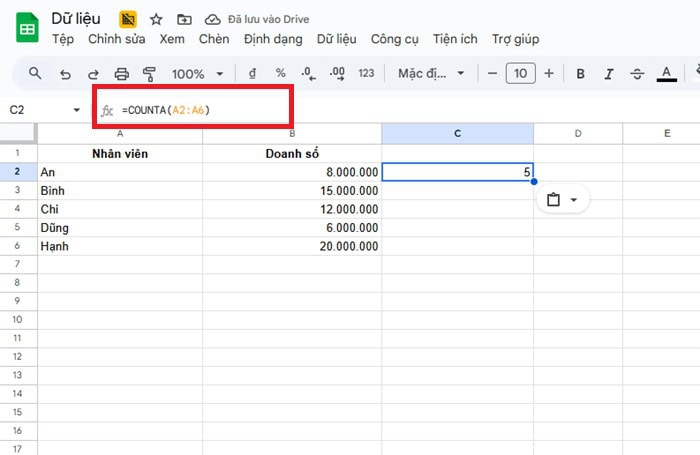700x455 pixels.
Task: Select row 12 header
Action: pos(17,356)
